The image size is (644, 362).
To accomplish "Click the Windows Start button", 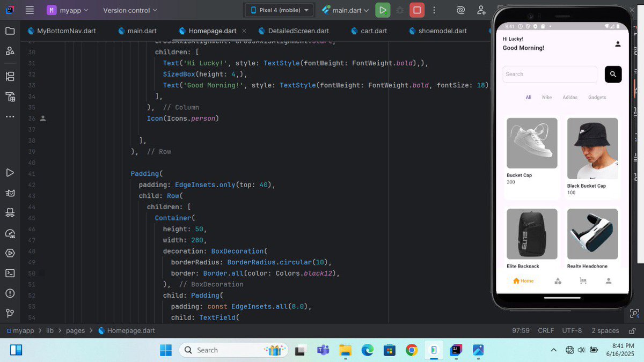I will coord(165,350).
